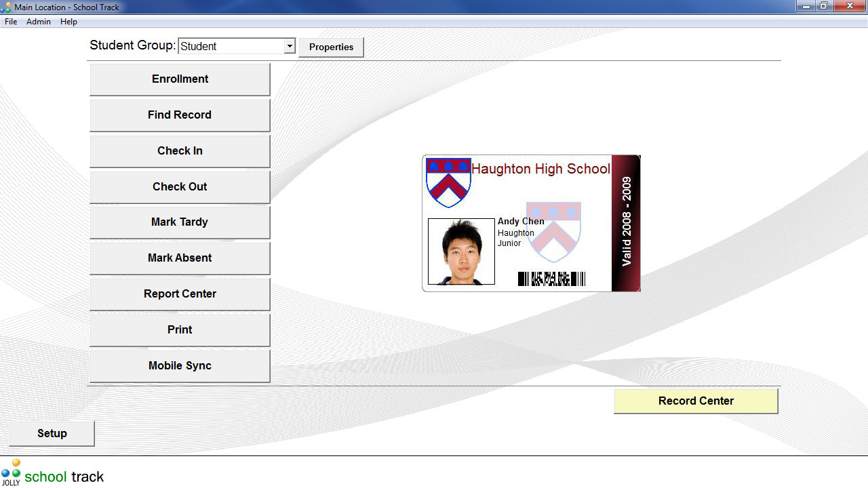
Task: Click the Mark Absent button
Action: (180, 258)
